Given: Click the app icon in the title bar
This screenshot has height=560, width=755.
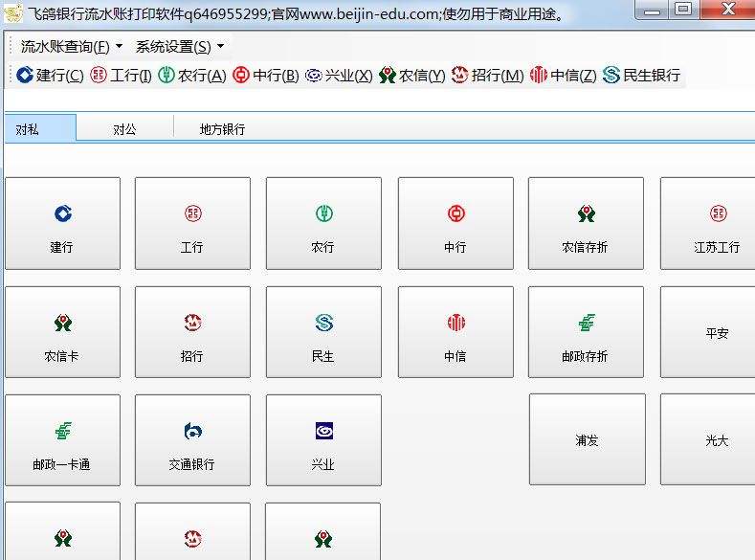Looking at the screenshot, I should [x=13, y=13].
